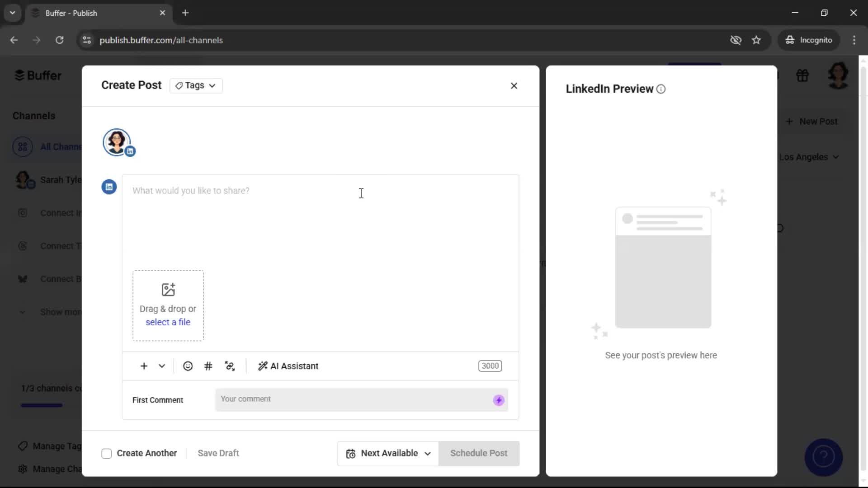Insert a hashtag using the hashtag icon

pos(208,366)
